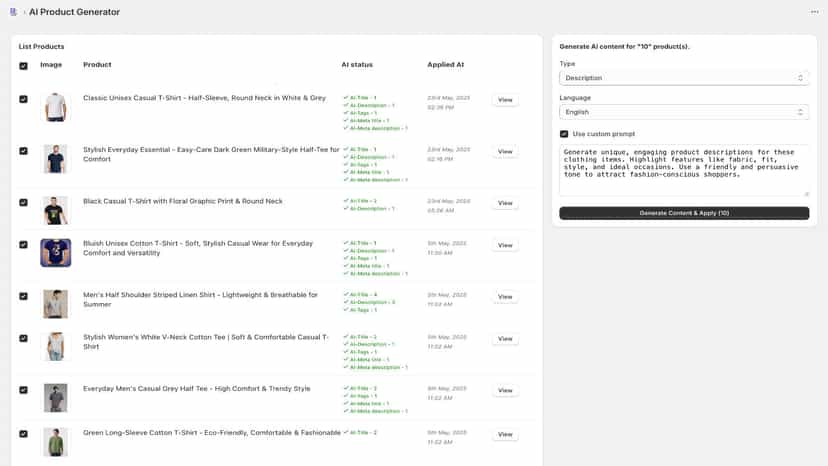View the Stylish Women's White V-Neck Tee
The width and height of the screenshot is (828, 466).
[505, 339]
